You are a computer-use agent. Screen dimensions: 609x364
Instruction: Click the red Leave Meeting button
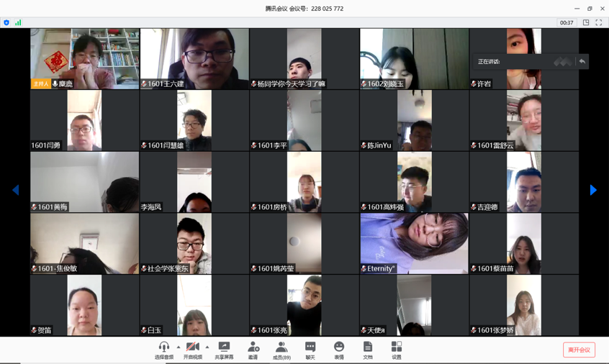pyautogui.click(x=579, y=350)
